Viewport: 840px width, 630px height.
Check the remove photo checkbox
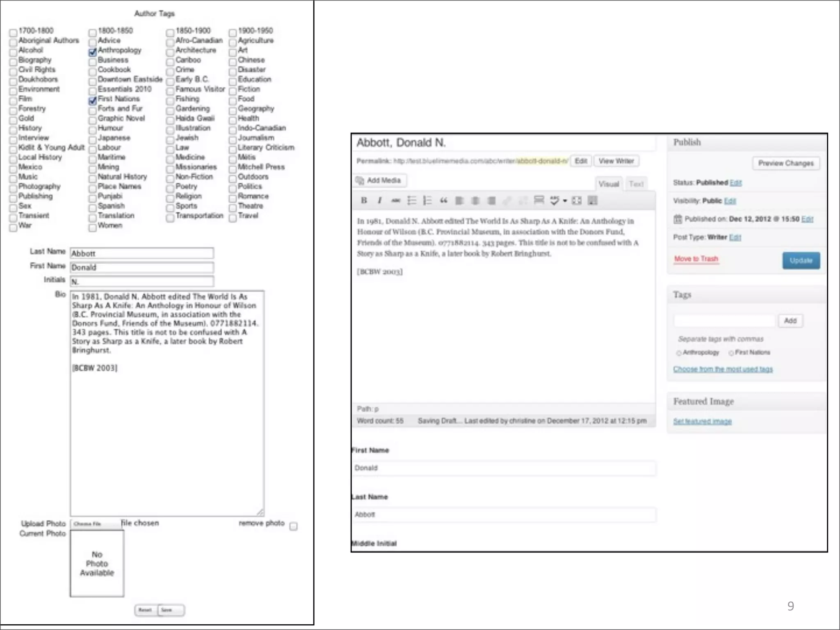point(293,526)
